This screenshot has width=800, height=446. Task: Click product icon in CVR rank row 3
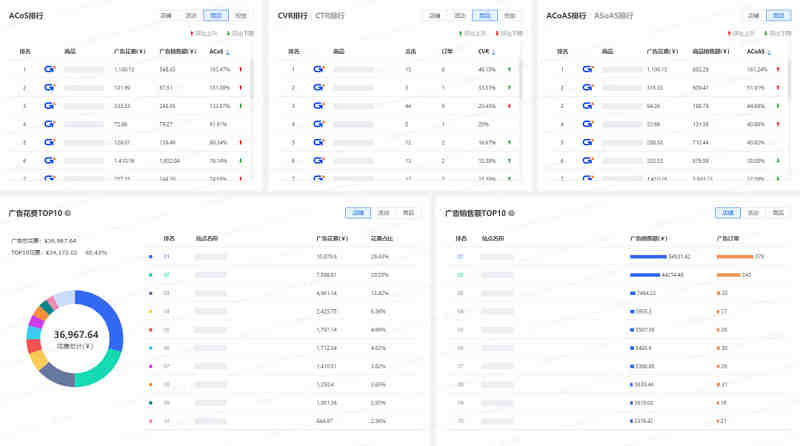coord(319,105)
